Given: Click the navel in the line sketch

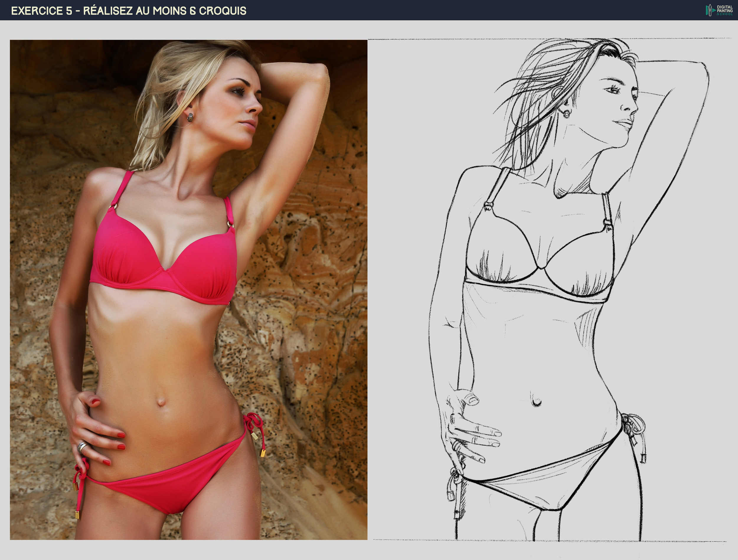Looking at the screenshot, I should coord(536,403).
